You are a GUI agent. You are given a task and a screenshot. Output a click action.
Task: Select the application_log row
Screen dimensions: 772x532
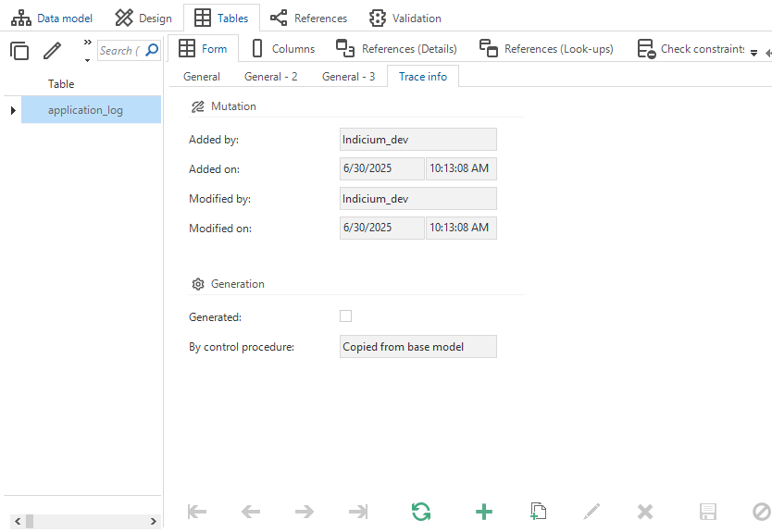91,110
